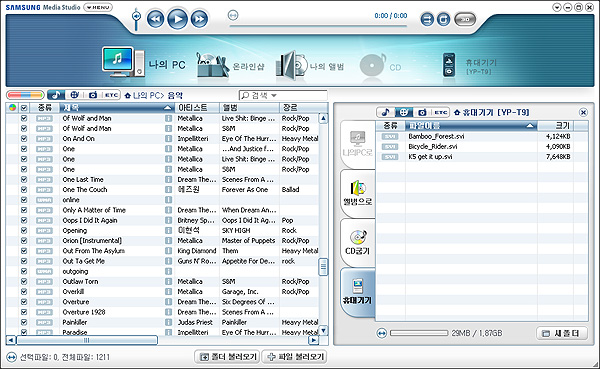Open info icon for Out Ta Get Me

[x=168, y=261]
